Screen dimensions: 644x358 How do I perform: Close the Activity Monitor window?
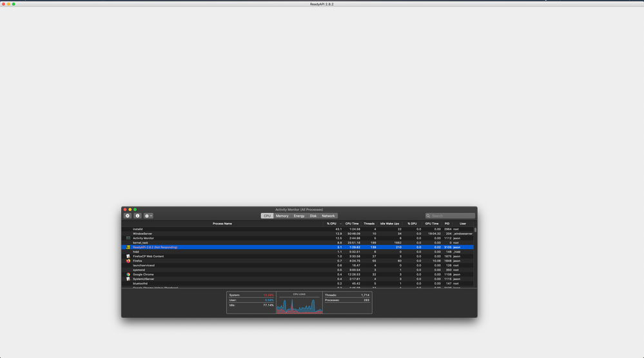tap(125, 210)
